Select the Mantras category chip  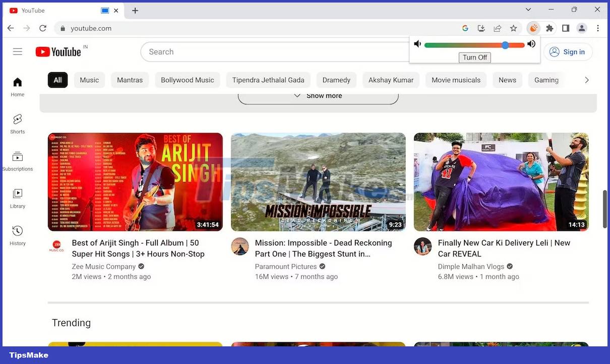(x=130, y=80)
